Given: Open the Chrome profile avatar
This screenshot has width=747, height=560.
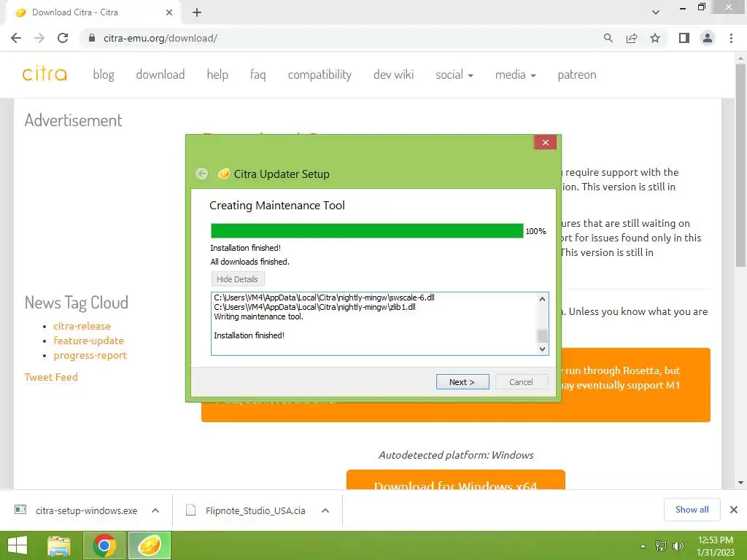Looking at the screenshot, I should coord(708,38).
